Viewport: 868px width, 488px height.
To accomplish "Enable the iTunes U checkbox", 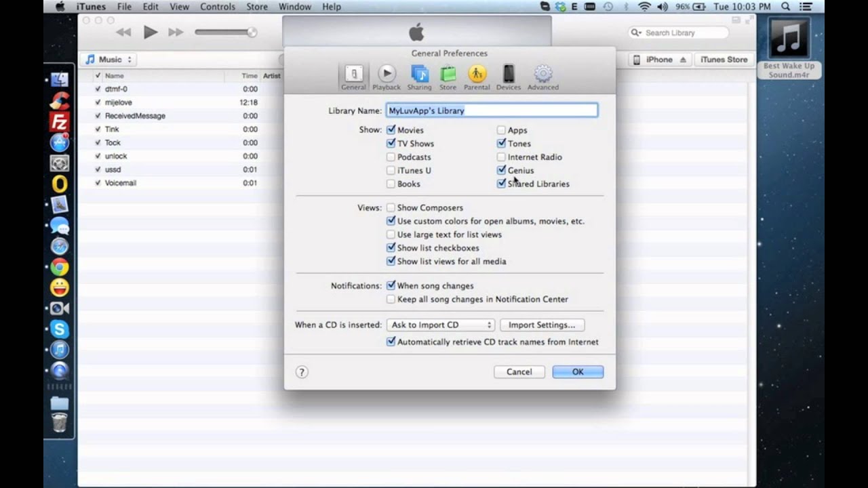I will point(391,170).
